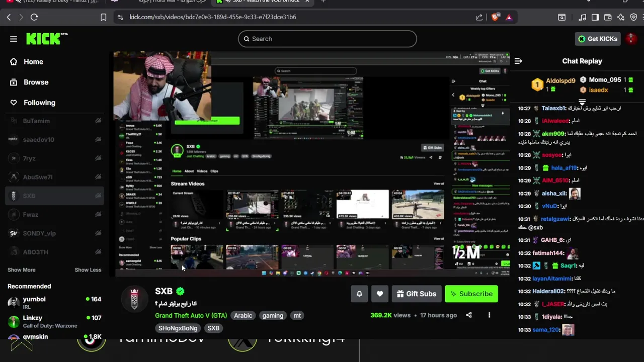Click the gaming tag
The width and height of the screenshot is (644, 362).
point(273,316)
